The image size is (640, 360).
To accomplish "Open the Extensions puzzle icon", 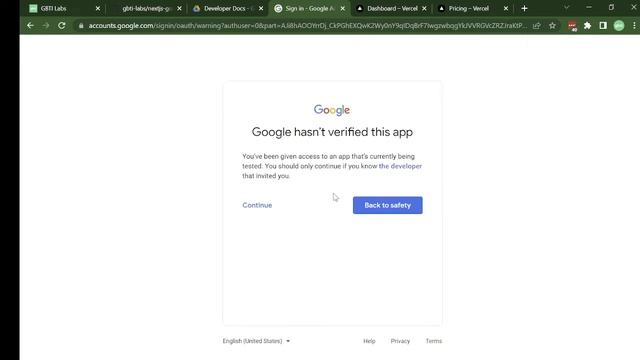I will pos(587,26).
